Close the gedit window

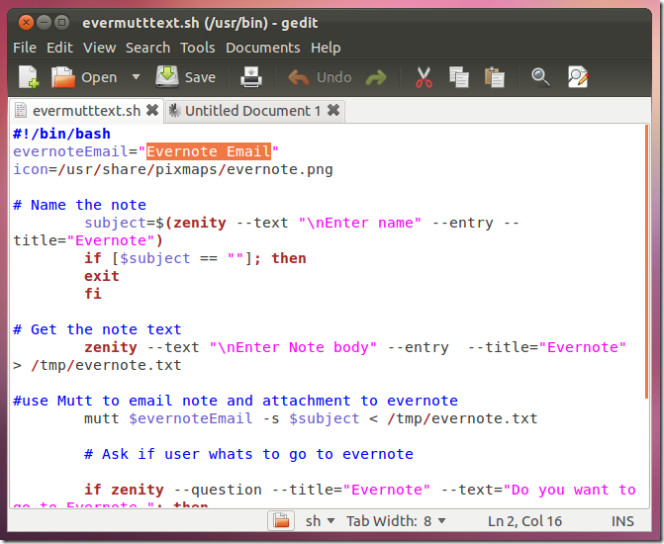(x=26, y=22)
